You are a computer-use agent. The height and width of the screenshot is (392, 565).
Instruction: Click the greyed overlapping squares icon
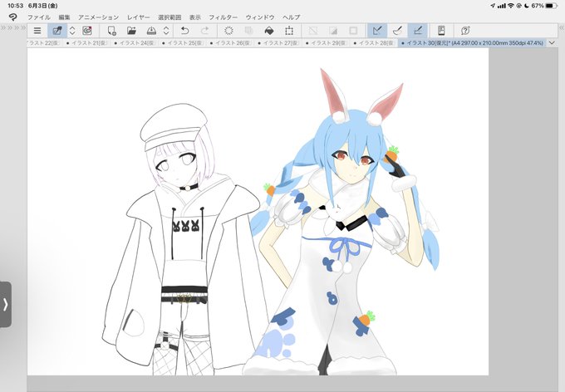248,31
